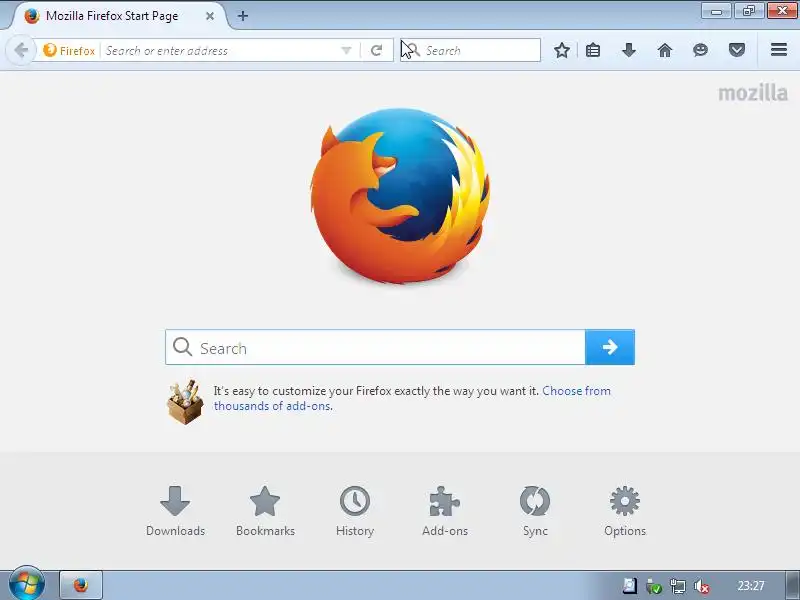Bookmark this page with the star icon

click(x=562, y=51)
